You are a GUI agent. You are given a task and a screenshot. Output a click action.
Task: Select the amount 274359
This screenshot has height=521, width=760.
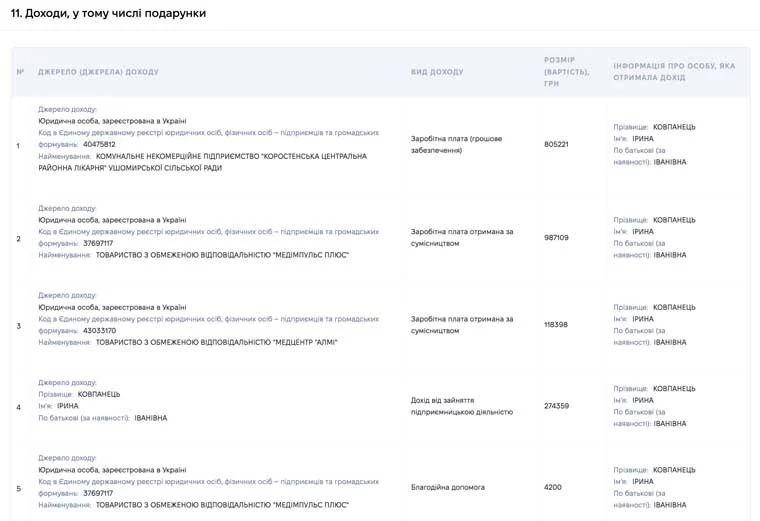click(x=556, y=406)
